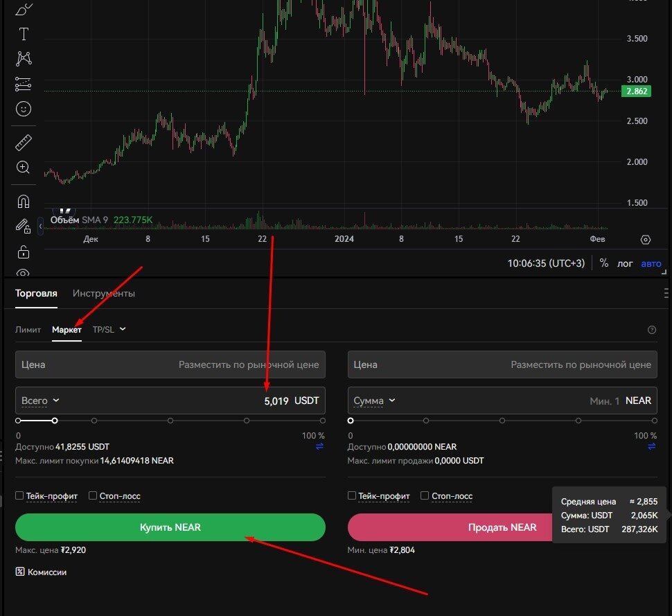Open the Всего unit dropdown
Viewport: 672px width, 616px height.
[40, 401]
